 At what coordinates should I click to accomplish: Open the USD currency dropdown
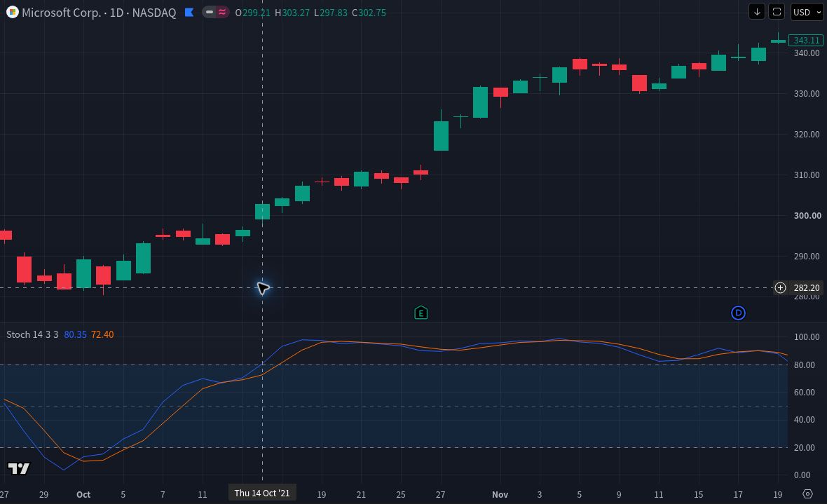(x=807, y=12)
